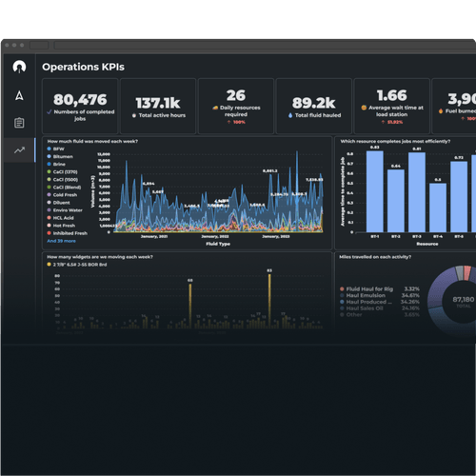The image size is (476, 476).
Task: Select the BT-3 bar in efficiency chart
Action: [417, 192]
